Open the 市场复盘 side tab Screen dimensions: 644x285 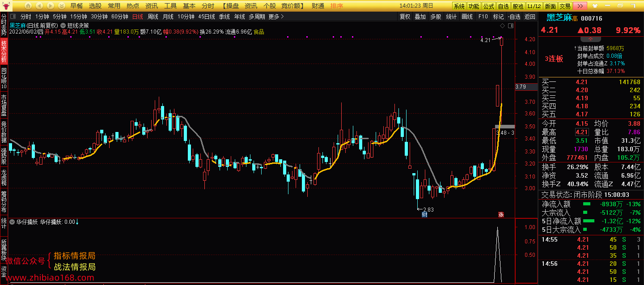(4, 105)
